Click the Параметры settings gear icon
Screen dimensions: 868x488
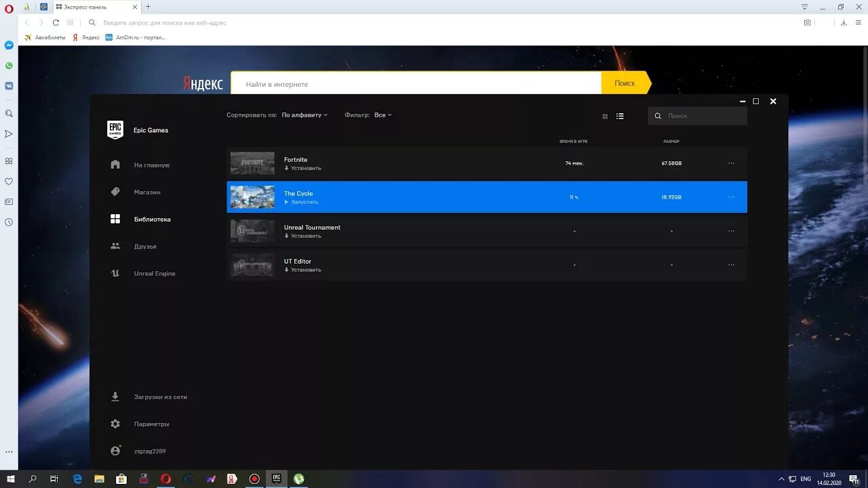[x=115, y=424]
